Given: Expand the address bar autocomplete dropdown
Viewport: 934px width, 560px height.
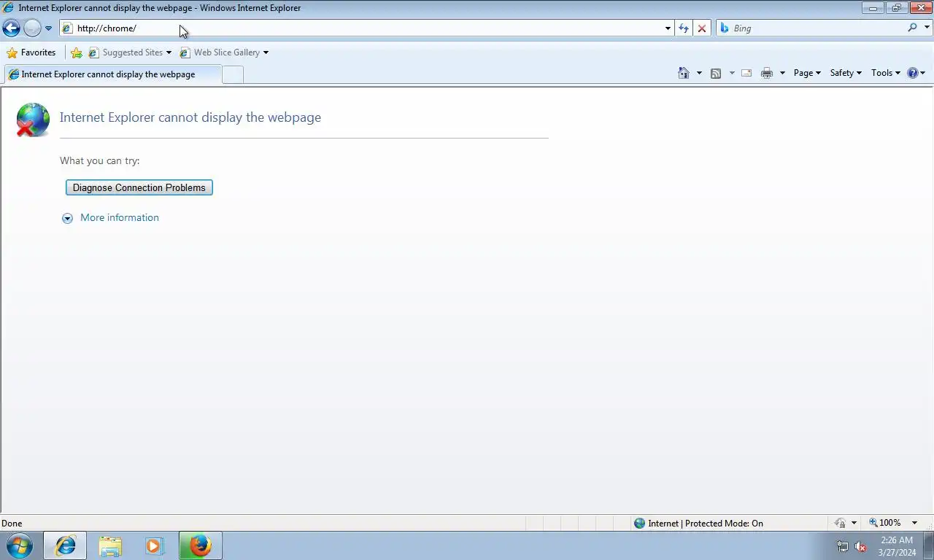Looking at the screenshot, I should [668, 28].
